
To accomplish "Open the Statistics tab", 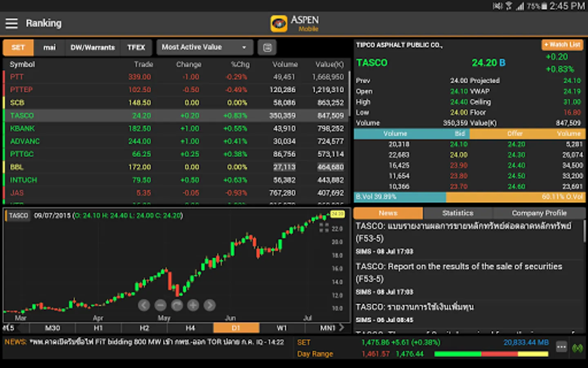I will tap(458, 213).
